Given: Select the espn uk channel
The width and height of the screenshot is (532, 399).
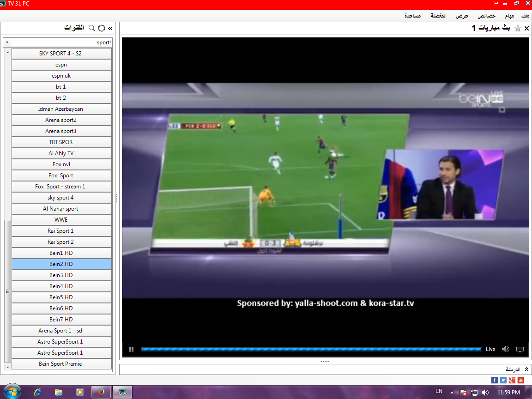Looking at the screenshot, I should [x=61, y=76].
